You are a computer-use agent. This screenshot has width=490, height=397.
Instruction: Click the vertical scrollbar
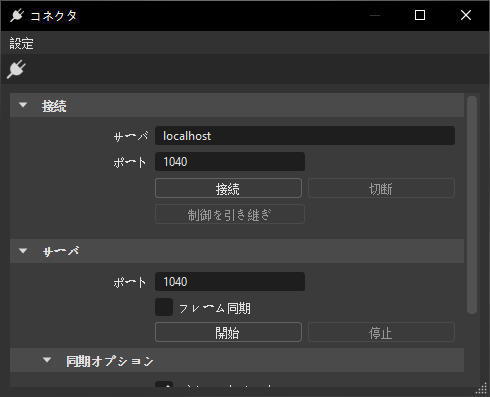(472, 205)
